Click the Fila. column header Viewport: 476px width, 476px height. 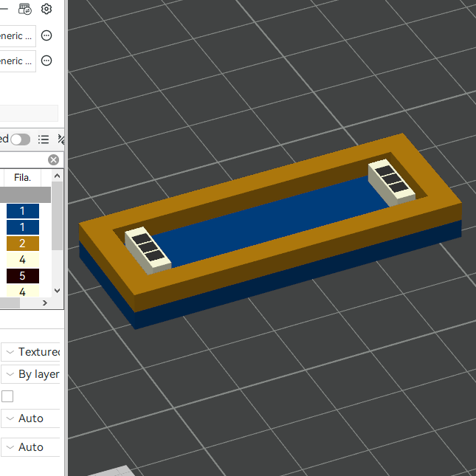coord(22,177)
